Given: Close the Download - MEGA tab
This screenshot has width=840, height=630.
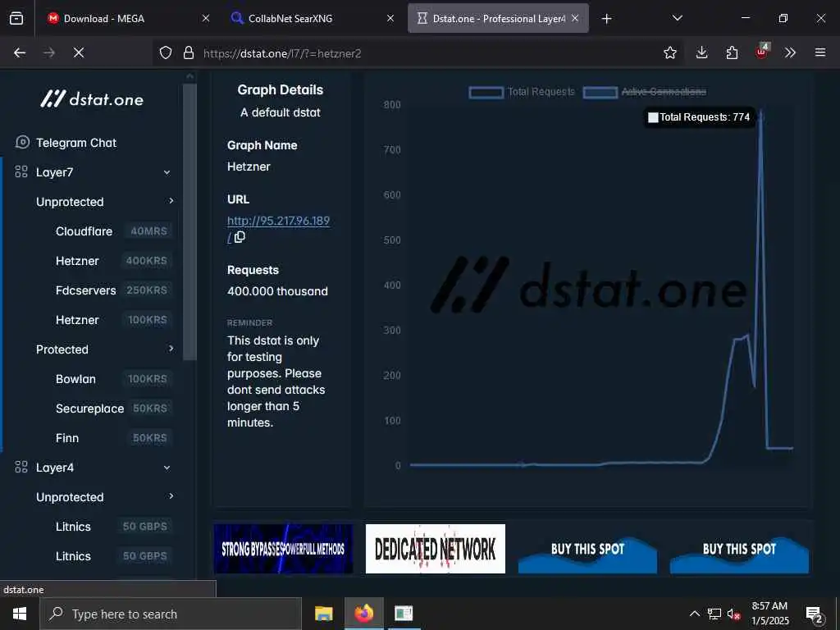Looking at the screenshot, I should pos(206,18).
